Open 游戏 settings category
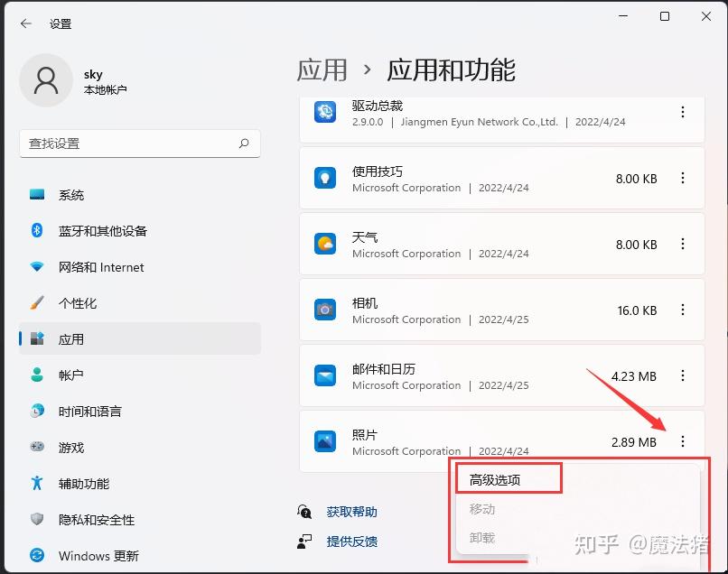 tap(140, 448)
